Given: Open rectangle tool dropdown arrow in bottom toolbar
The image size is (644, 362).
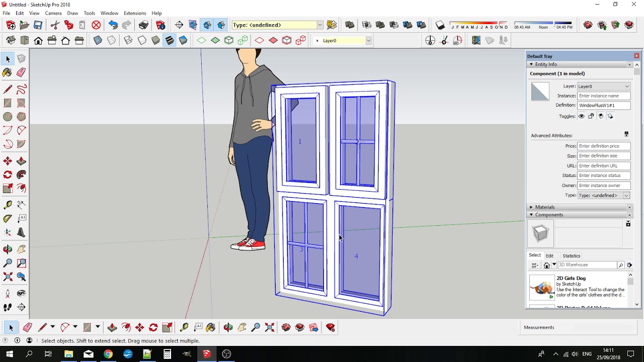Looking at the screenshot, I should click(98, 327).
